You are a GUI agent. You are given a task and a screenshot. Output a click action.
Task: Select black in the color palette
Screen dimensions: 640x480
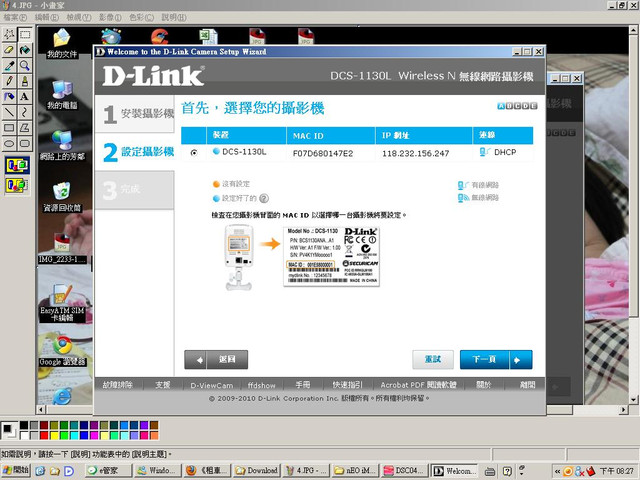click(x=24, y=426)
